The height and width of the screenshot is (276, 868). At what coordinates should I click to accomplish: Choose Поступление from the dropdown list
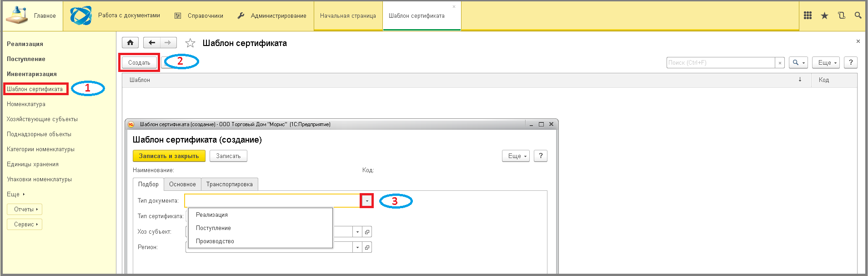[213, 228]
